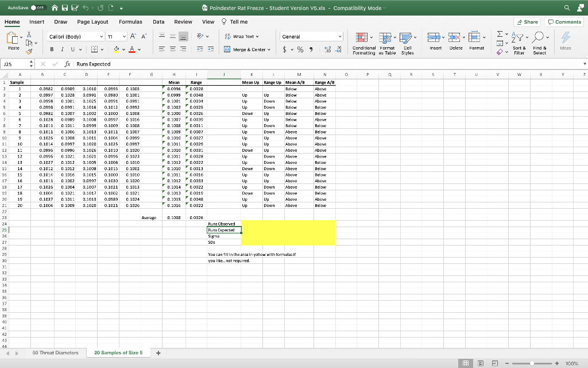Apply italic formatting
Image resolution: width=588 pixels, height=368 pixels.
[x=62, y=49]
